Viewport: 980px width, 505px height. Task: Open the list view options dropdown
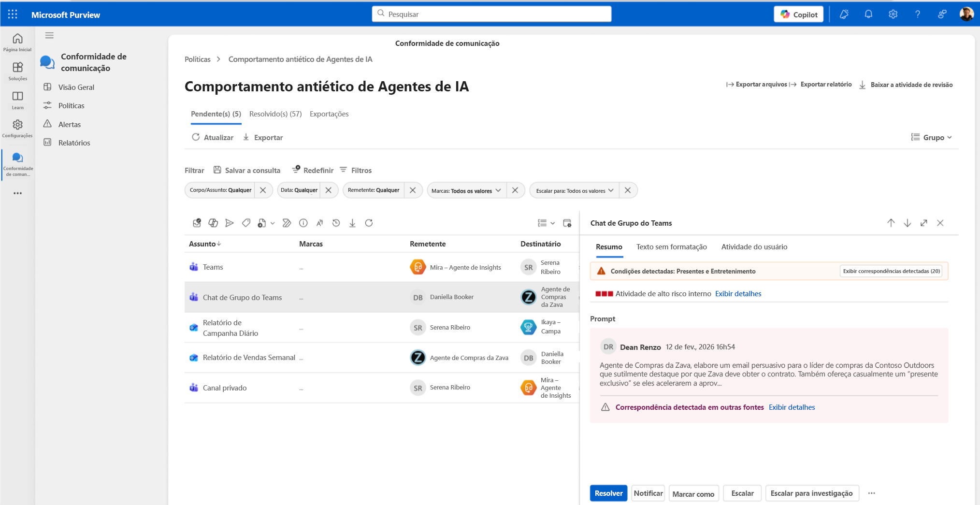tap(547, 223)
